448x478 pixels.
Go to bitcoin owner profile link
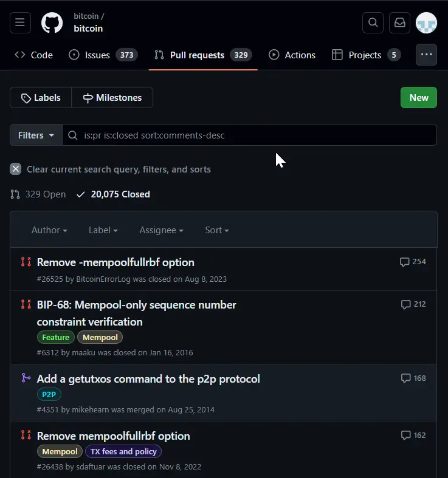86,16
